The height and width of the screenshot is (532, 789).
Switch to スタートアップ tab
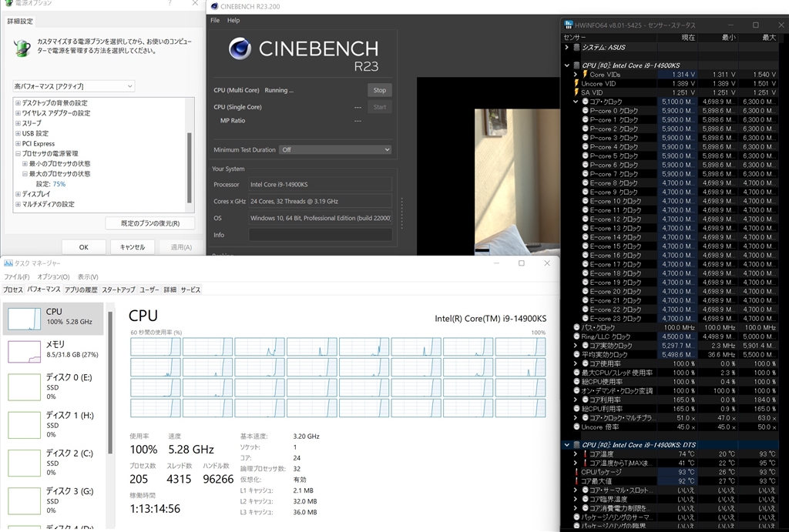point(119,289)
